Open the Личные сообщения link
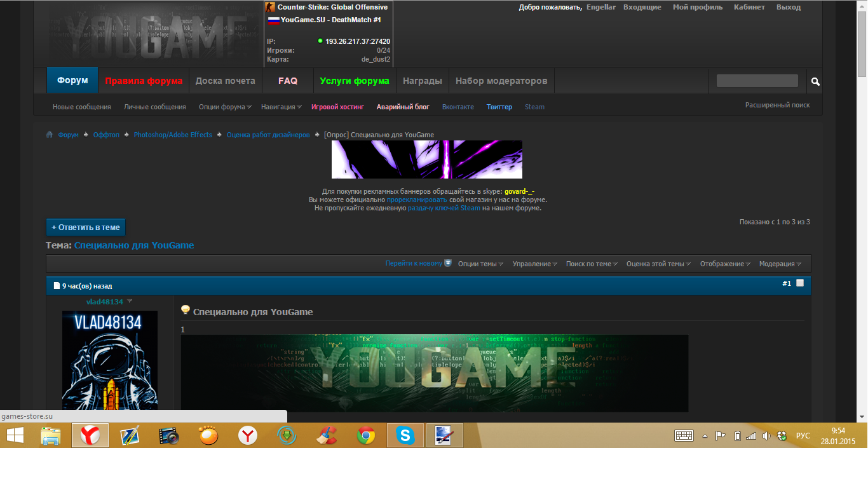Image resolution: width=868 pixels, height=488 pixels. tap(155, 107)
